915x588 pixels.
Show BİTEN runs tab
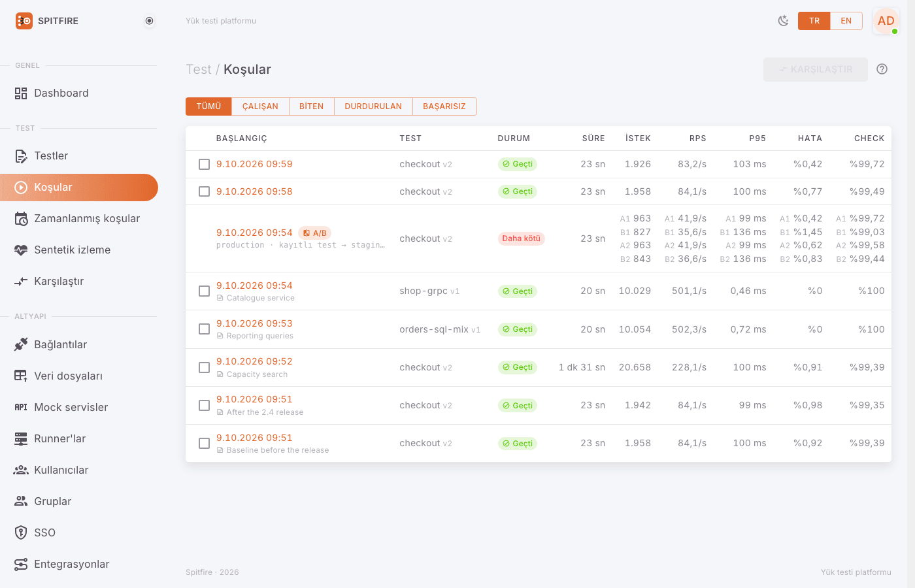[311, 106]
